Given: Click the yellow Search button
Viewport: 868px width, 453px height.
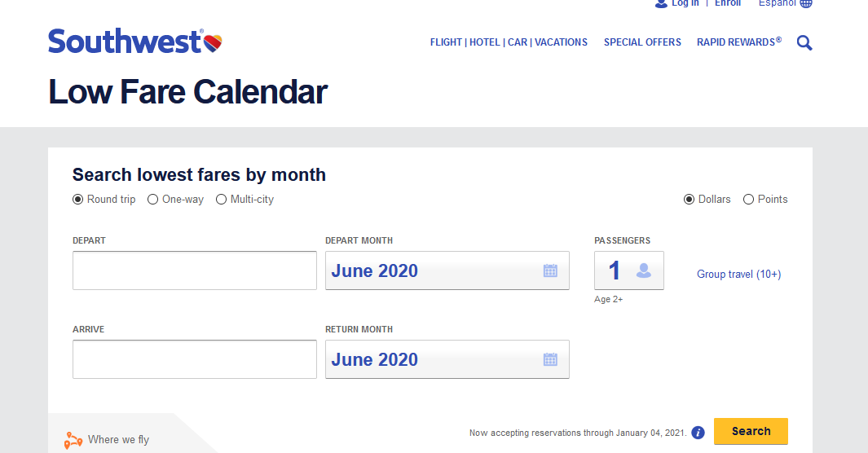Looking at the screenshot, I should coord(751,432).
